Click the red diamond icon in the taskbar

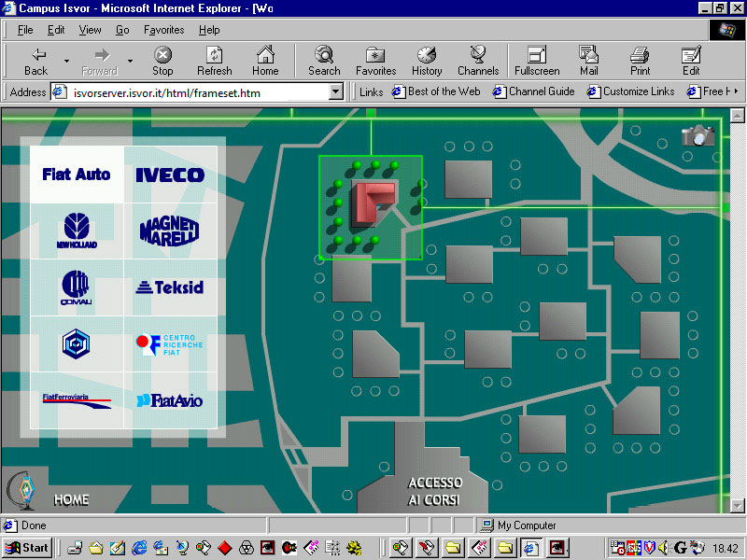pos(224,548)
